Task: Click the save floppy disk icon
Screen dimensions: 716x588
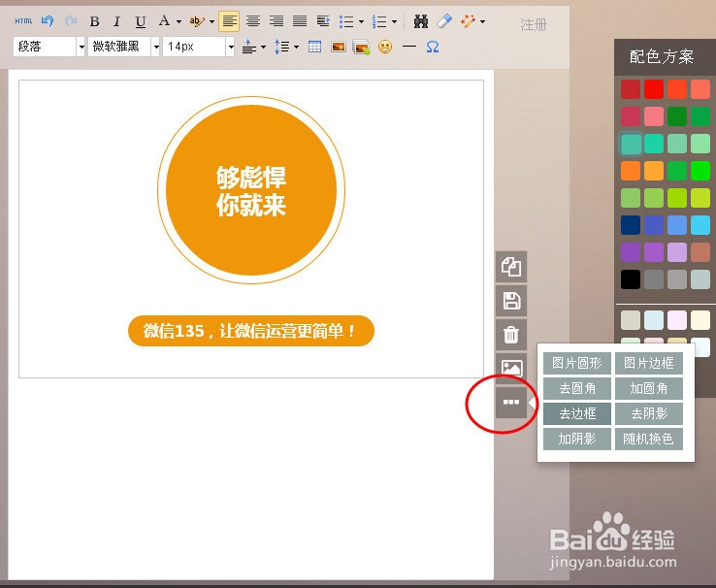Action: [x=511, y=301]
